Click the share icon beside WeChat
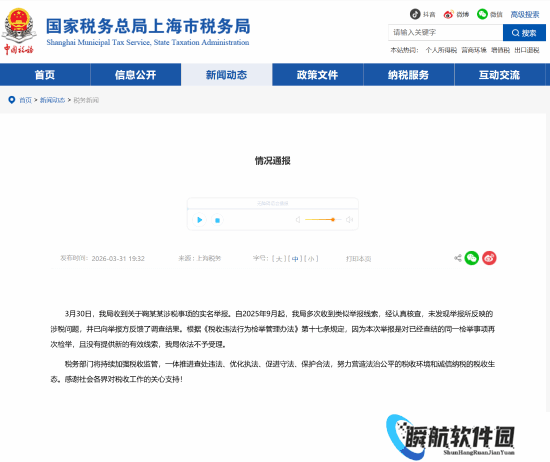 click(457, 258)
